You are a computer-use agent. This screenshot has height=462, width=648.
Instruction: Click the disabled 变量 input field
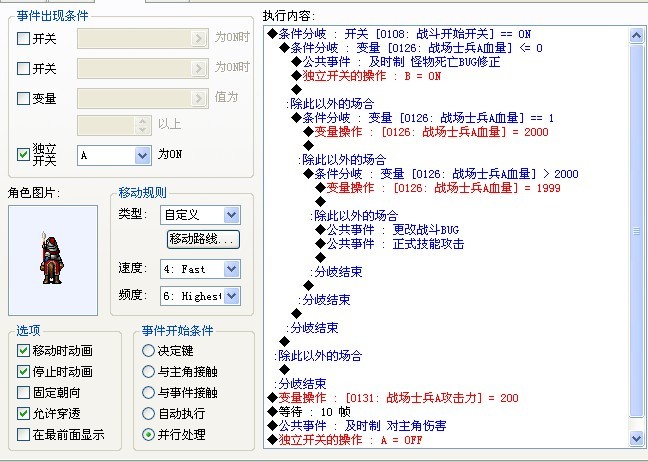(x=143, y=98)
